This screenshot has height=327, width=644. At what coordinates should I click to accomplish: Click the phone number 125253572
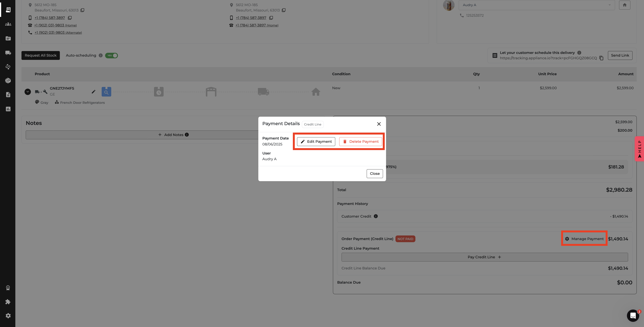pos(475,16)
